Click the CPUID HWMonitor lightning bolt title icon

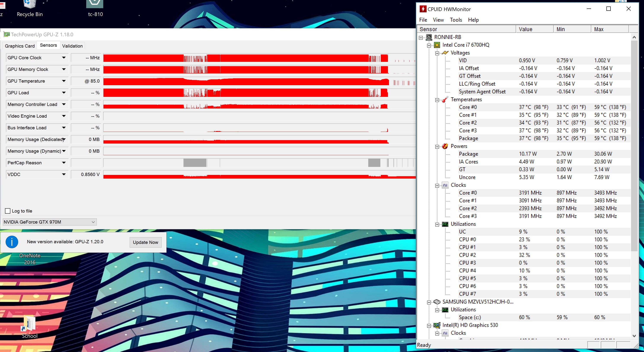coord(423,9)
